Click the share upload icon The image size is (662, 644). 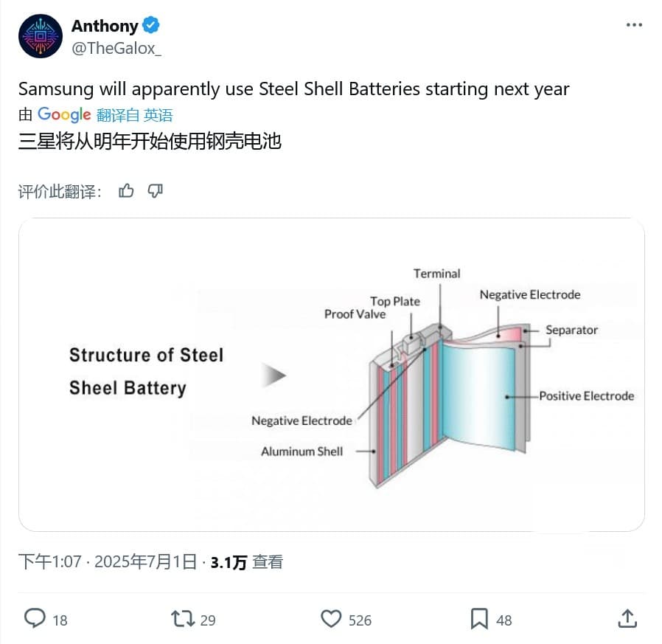(627, 618)
